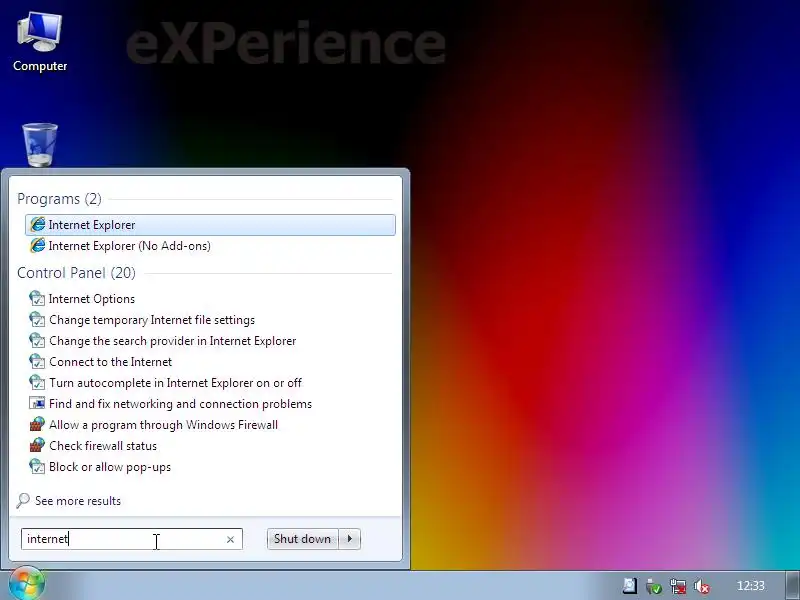This screenshot has height=600, width=800.
Task: Click icon beside Block or allow pop-ups
Action: [37, 466]
